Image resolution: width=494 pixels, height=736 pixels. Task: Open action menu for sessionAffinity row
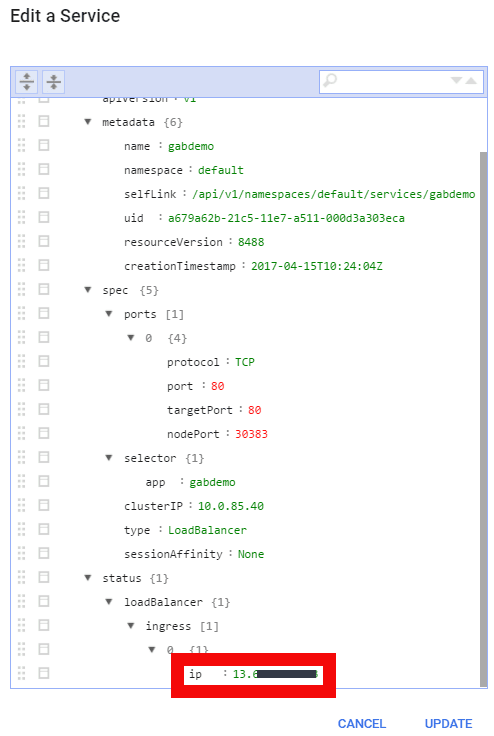point(44,553)
